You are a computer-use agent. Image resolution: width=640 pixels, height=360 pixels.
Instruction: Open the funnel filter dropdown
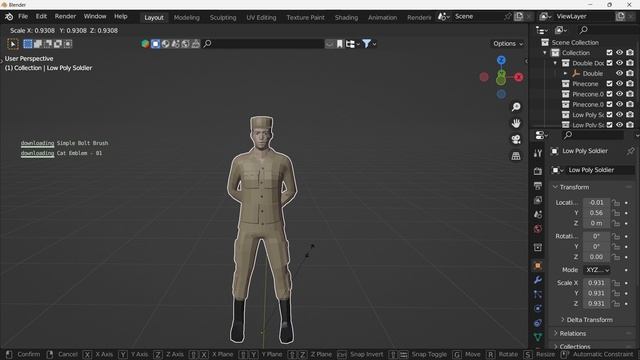pos(369,44)
